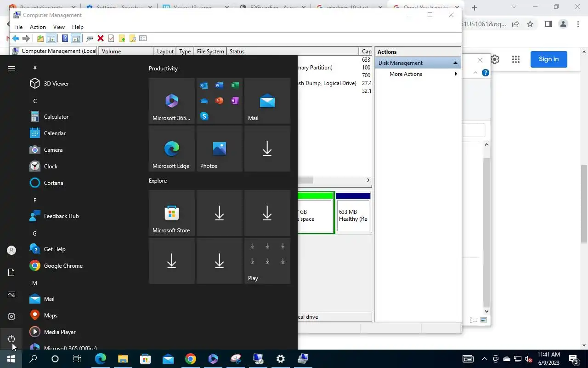The height and width of the screenshot is (368, 588).
Task: Click the red Delete X toolbar icon
Action: (x=101, y=39)
